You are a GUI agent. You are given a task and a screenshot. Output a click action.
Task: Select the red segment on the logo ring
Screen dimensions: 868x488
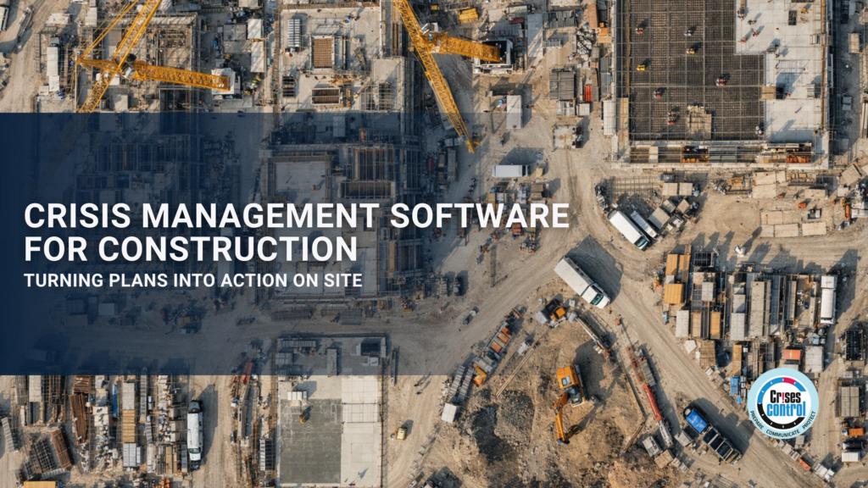click(789, 381)
